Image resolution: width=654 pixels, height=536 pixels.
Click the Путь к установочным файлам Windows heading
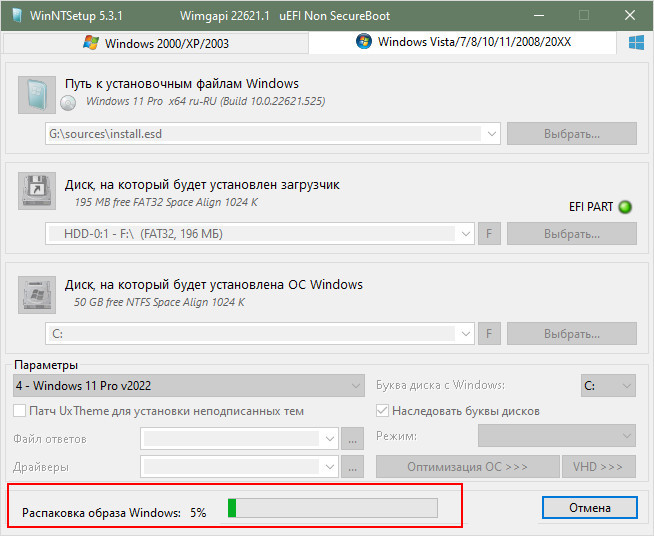point(182,83)
